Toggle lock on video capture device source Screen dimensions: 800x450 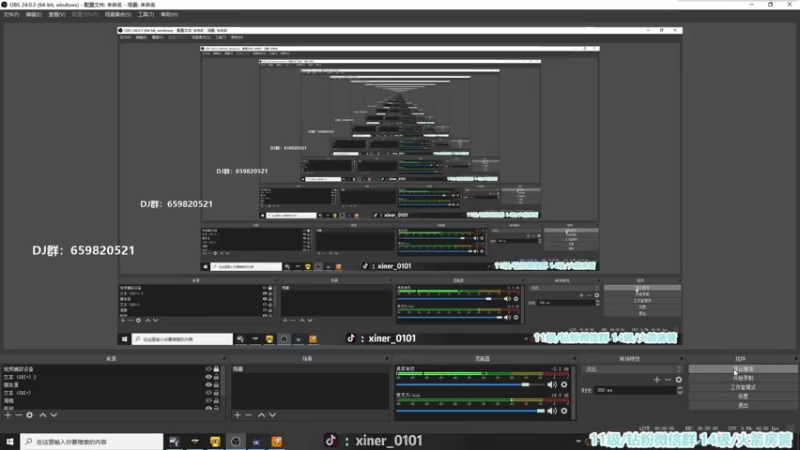coord(216,369)
